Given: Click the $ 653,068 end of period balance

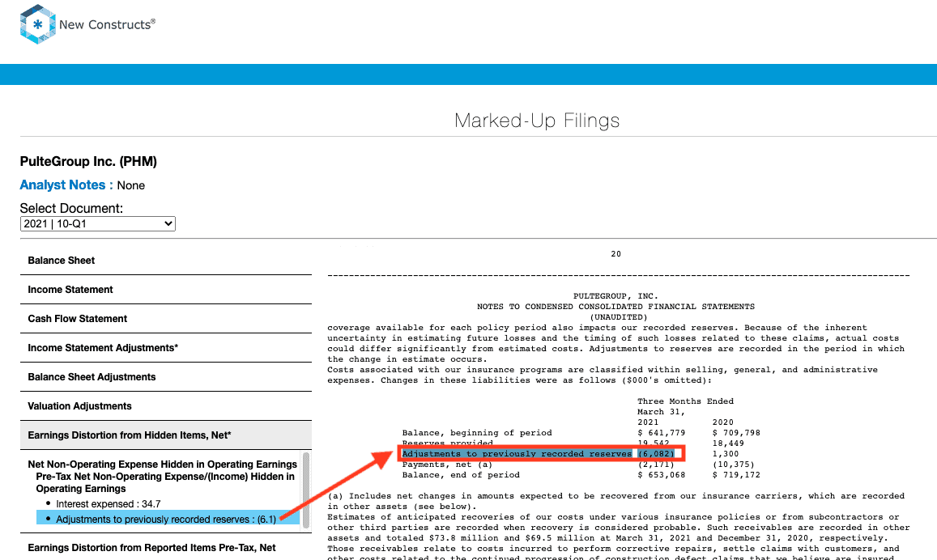Looking at the screenshot, I should click(x=662, y=475).
